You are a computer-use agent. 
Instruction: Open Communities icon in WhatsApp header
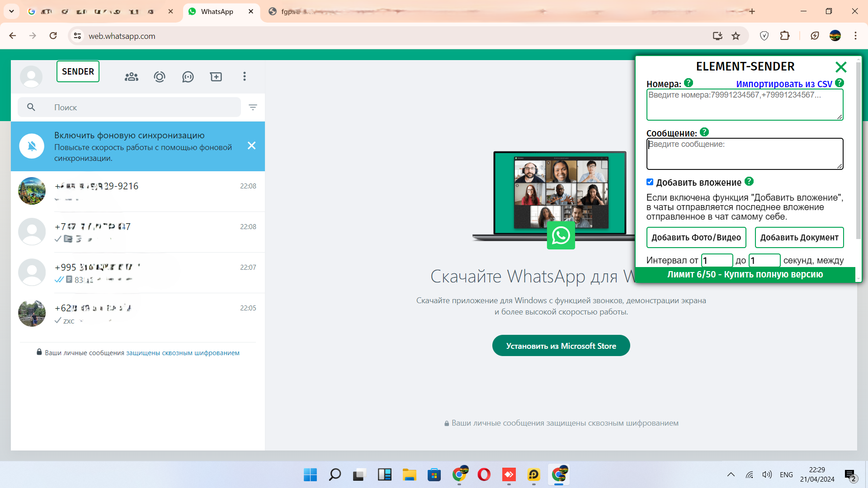[132, 77]
